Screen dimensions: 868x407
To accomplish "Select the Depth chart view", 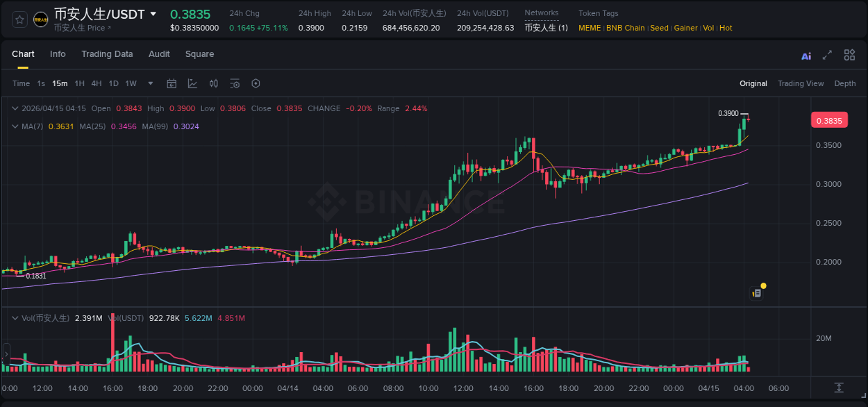I will [845, 83].
